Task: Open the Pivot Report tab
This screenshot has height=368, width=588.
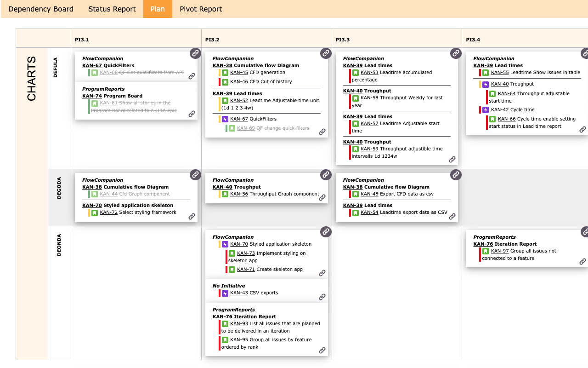Action: pos(200,9)
